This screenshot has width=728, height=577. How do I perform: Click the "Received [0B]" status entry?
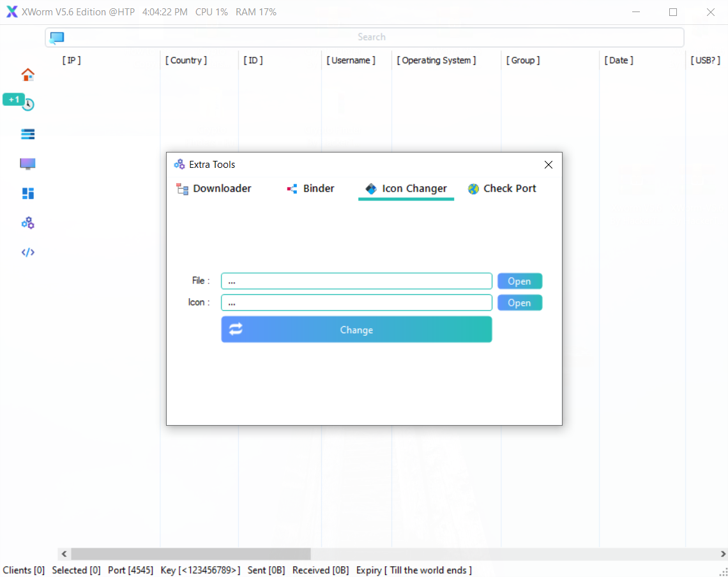pos(321,570)
